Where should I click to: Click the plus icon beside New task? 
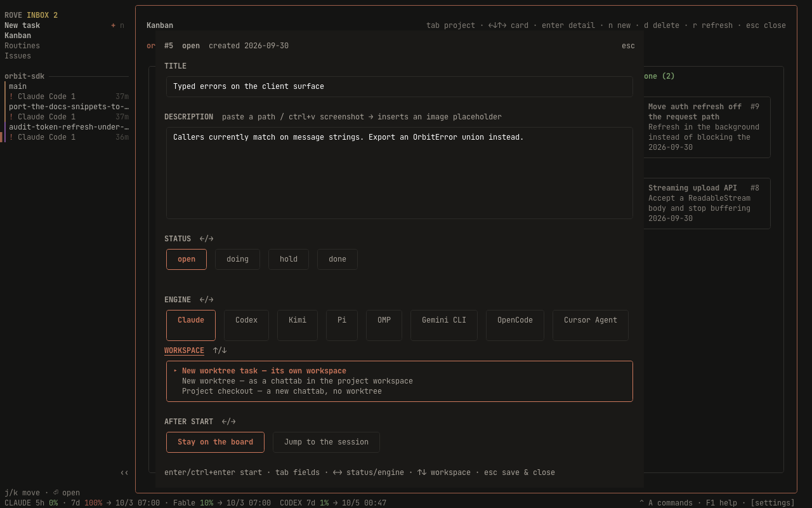(113, 25)
